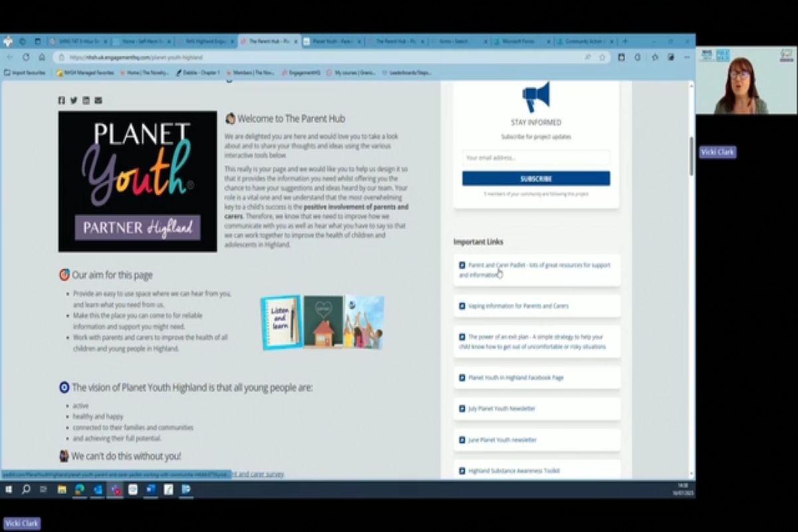Open a new browser tab with plus
This screenshot has height=532, width=798.
click(624, 41)
